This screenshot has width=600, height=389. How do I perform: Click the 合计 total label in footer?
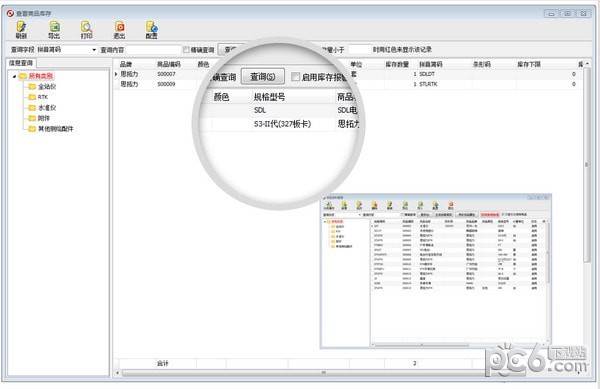pyautogui.click(x=163, y=363)
